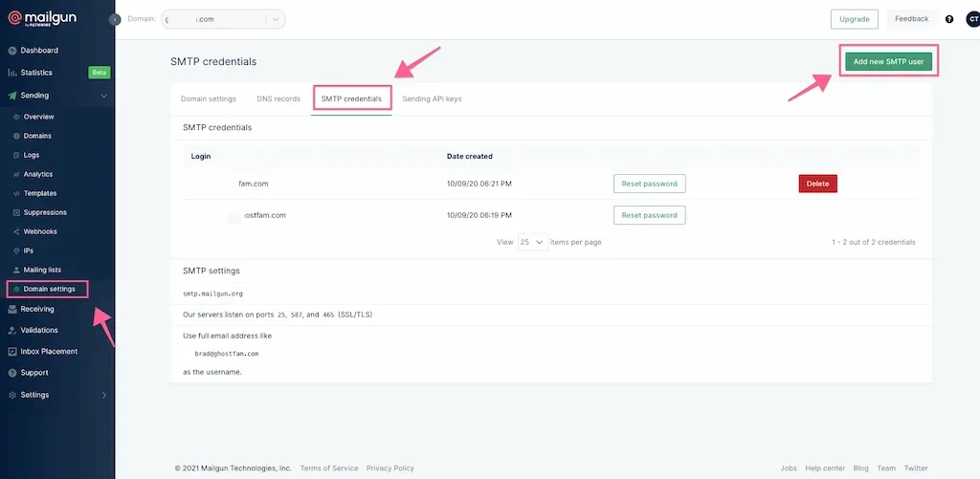Reset password for the 06:21 PM credential
This screenshot has width=980, height=479.
650,184
